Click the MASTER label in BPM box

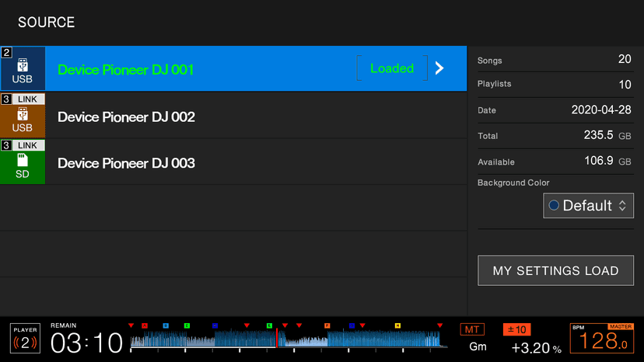click(x=621, y=327)
